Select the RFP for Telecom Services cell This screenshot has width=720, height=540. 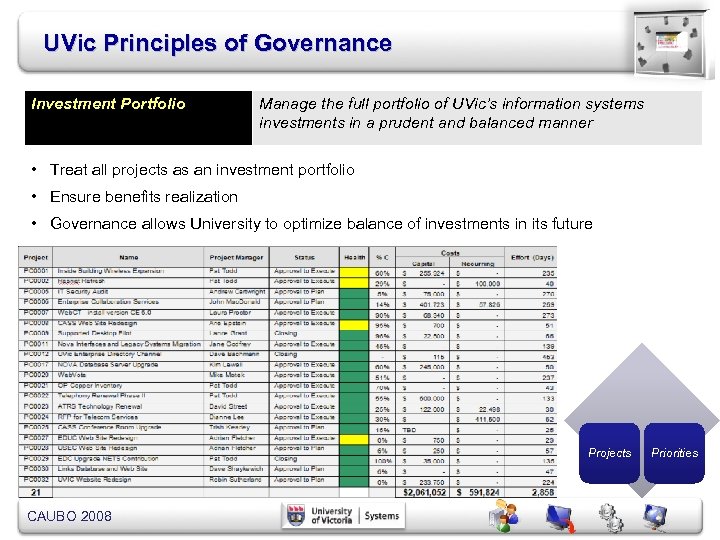[x=97, y=417]
